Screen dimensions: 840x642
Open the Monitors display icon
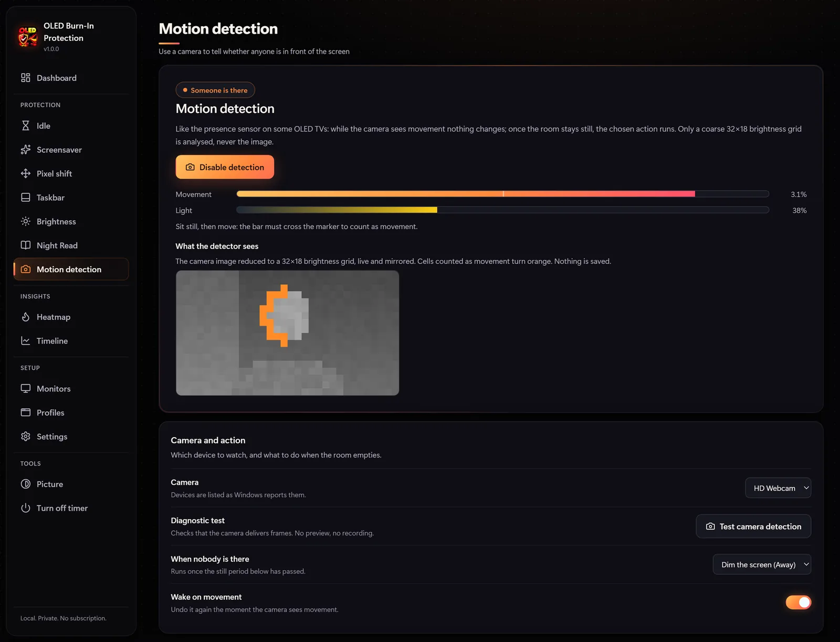click(25, 389)
